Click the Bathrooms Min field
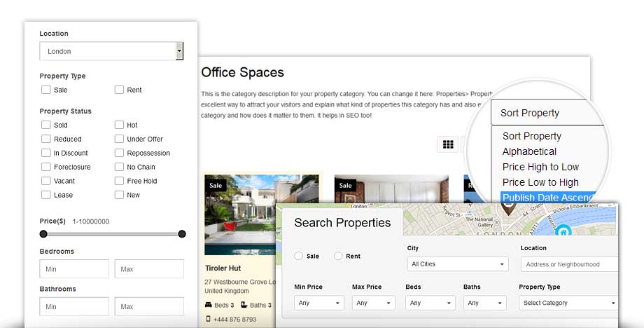This screenshot has height=328, width=644. point(74,307)
